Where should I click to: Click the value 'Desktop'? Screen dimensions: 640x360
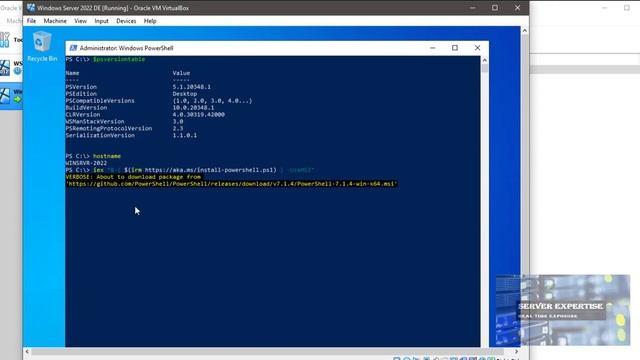[184, 94]
